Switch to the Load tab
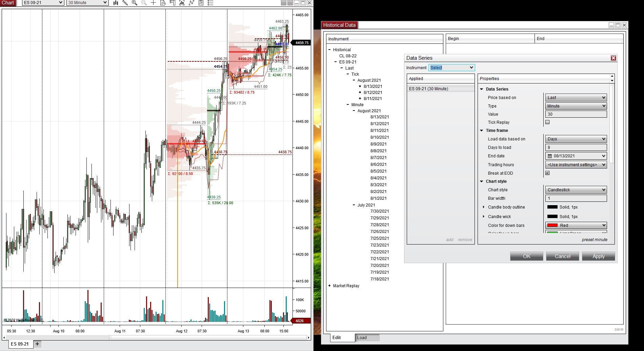 tap(367, 337)
